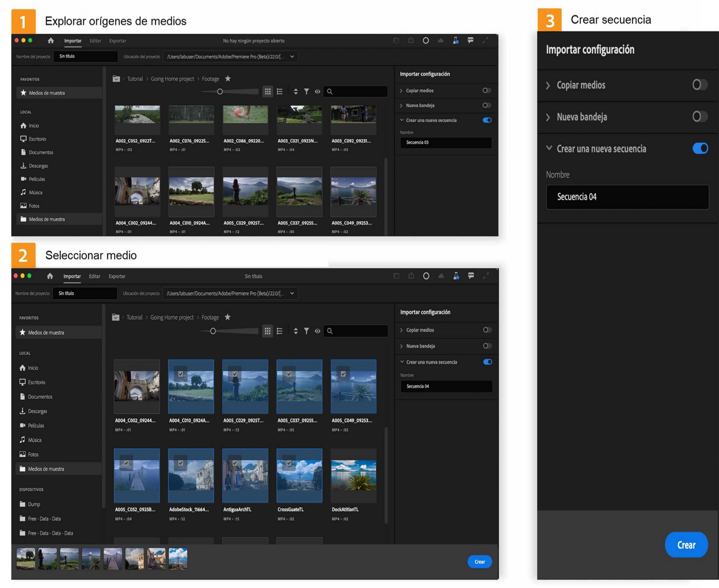The height and width of the screenshot is (588, 719).
Task: Uncheck the A004_C010 clip checkbox
Action: (x=180, y=374)
